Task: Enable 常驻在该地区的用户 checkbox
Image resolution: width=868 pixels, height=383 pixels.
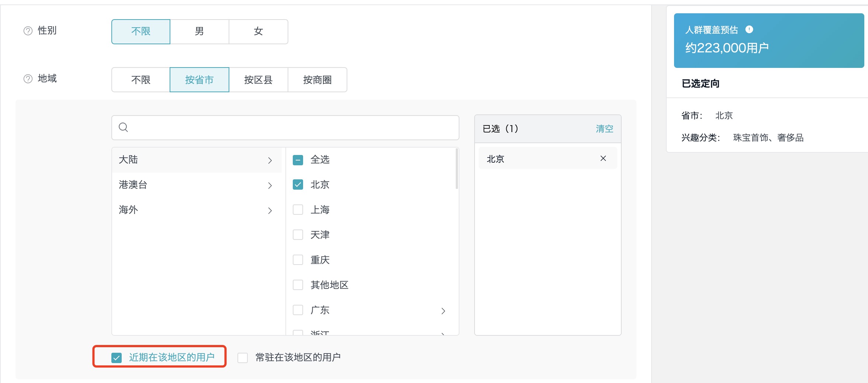Action: [x=243, y=358]
